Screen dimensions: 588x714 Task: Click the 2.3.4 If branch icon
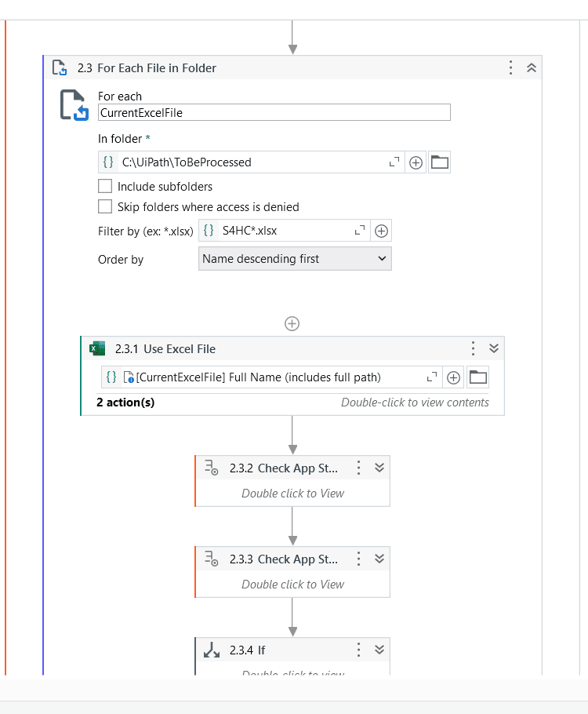pos(212,650)
